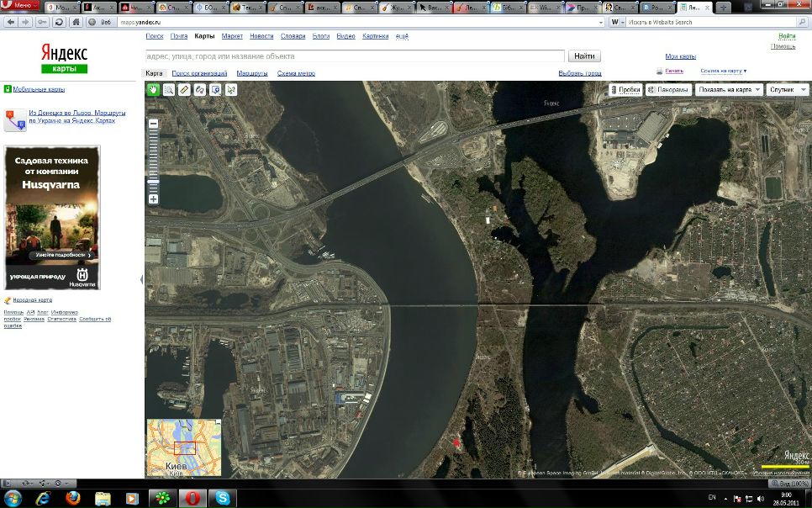Activate the magnifier zoom-area tool
The width and height of the screenshot is (812, 508).
click(x=169, y=89)
